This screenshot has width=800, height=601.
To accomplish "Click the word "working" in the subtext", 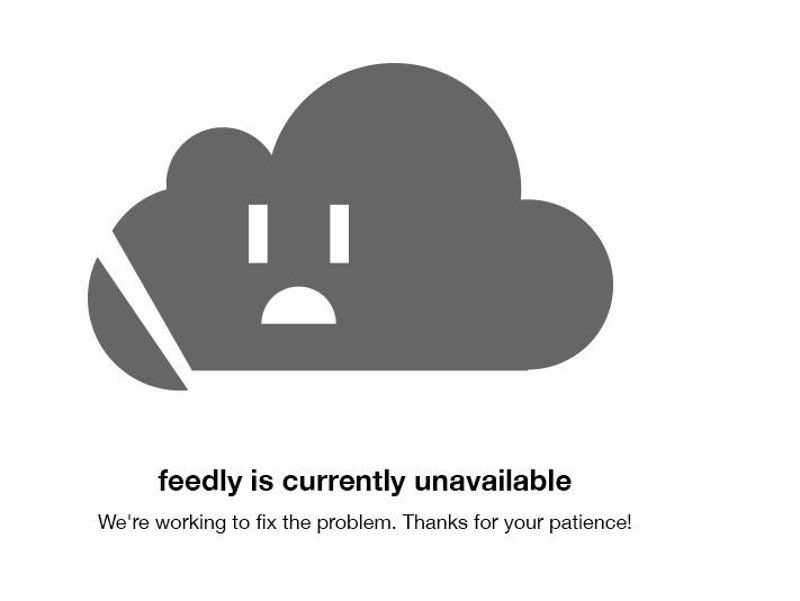I will tap(191, 523).
